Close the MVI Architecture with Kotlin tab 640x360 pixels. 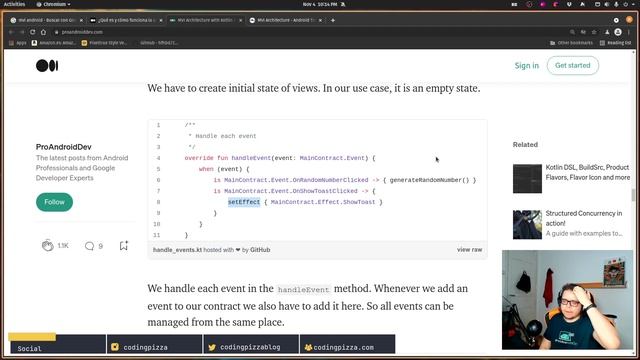coord(240,20)
